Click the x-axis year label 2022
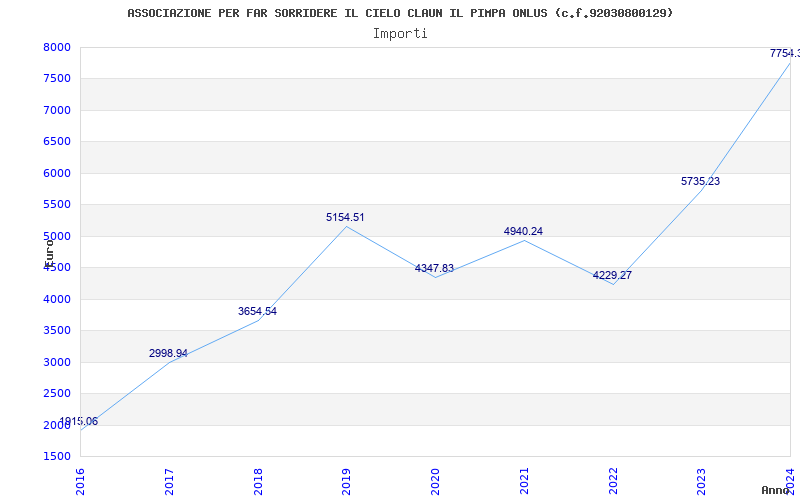The height and width of the screenshot is (500, 800). (x=613, y=482)
